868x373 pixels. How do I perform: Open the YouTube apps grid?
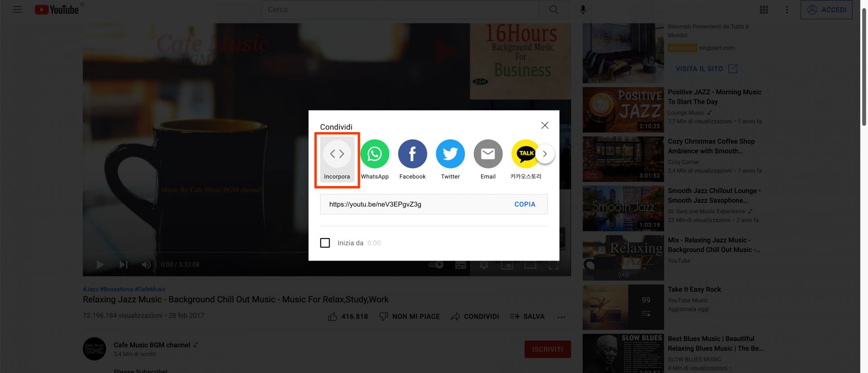click(x=764, y=9)
